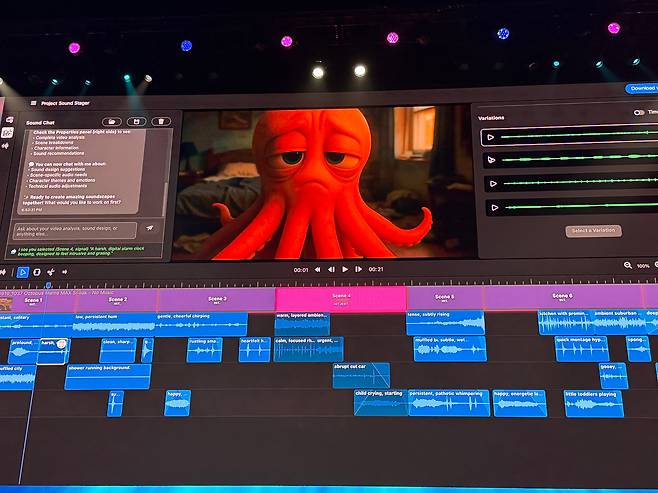Play the first variation waveform
658x493 pixels.
click(491, 136)
